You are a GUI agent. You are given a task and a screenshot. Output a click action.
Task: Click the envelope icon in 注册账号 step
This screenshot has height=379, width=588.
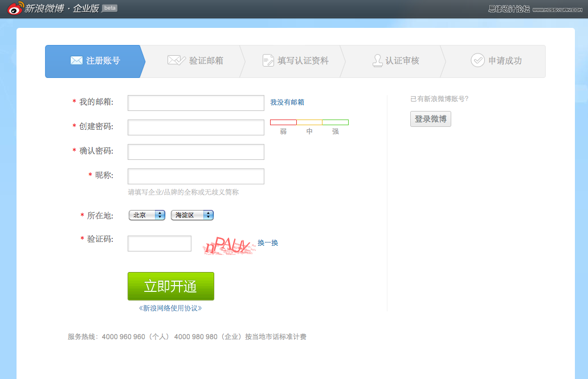click(x=76, y=60)
